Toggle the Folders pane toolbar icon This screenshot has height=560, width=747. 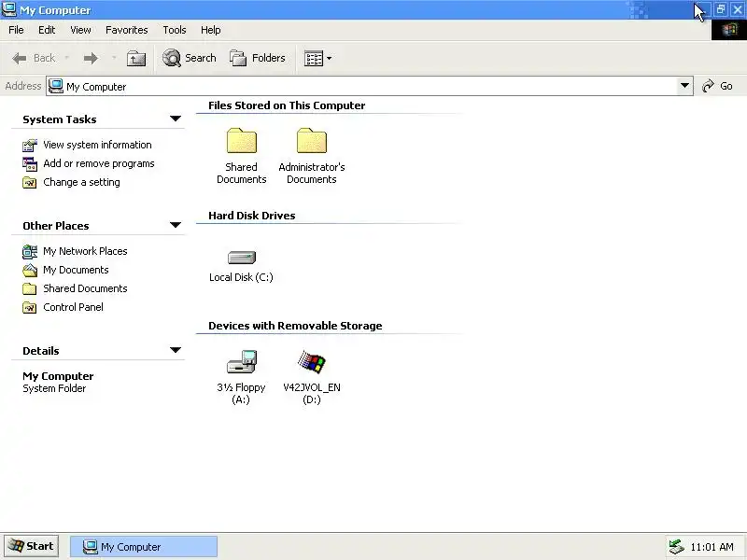(238, 58)
